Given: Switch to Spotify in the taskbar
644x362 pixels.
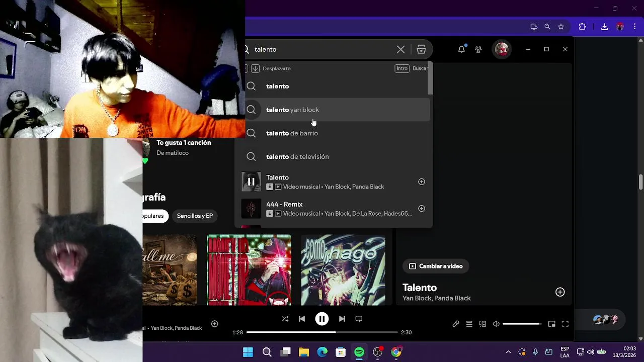Looking at the screenshot, I should [359, 352].
